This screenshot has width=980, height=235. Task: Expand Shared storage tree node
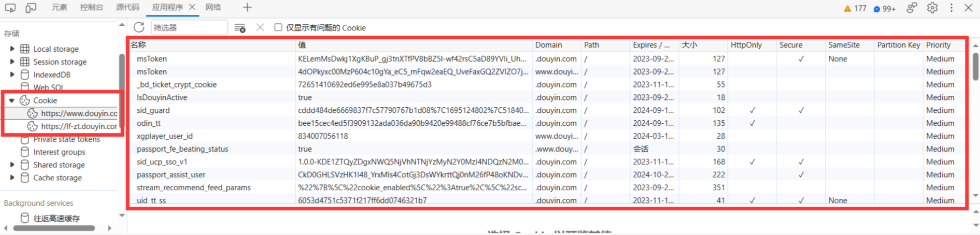[12, 165]
